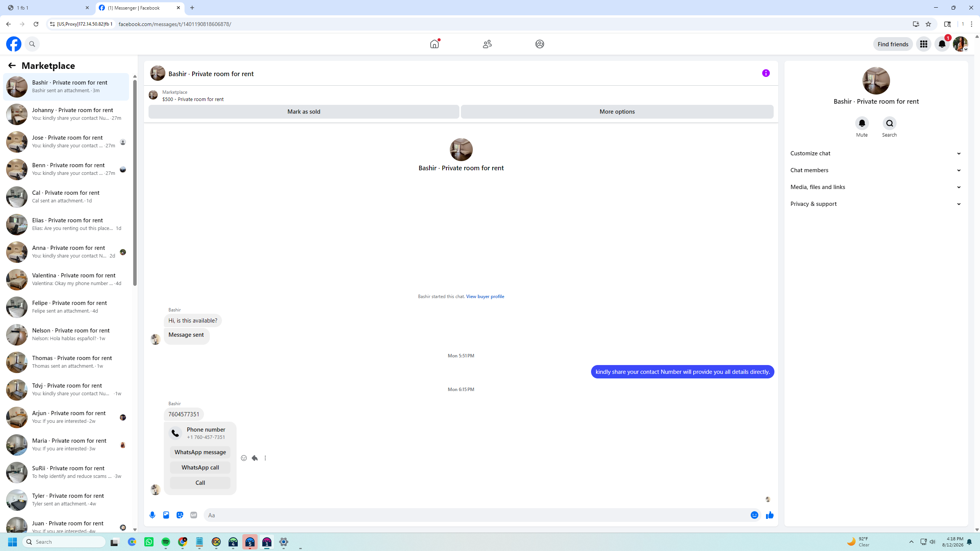Click the Aa message input field

(475, 515)
